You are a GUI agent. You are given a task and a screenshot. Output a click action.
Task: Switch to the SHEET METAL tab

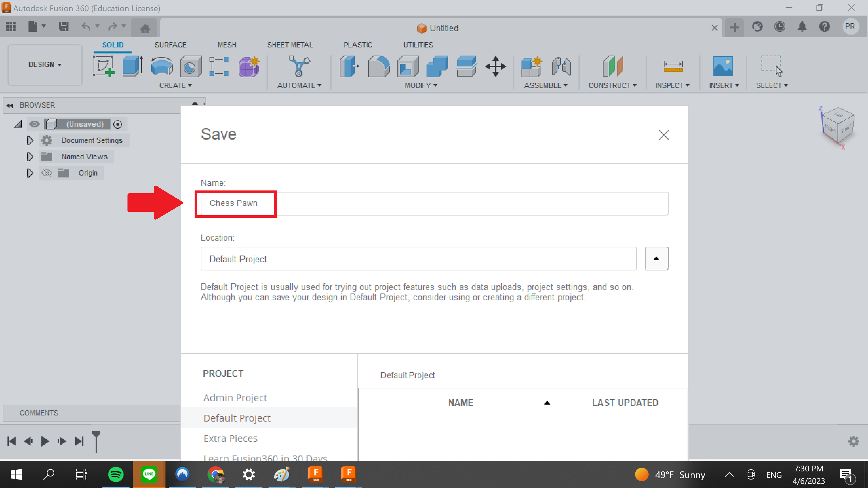[290, 44]
